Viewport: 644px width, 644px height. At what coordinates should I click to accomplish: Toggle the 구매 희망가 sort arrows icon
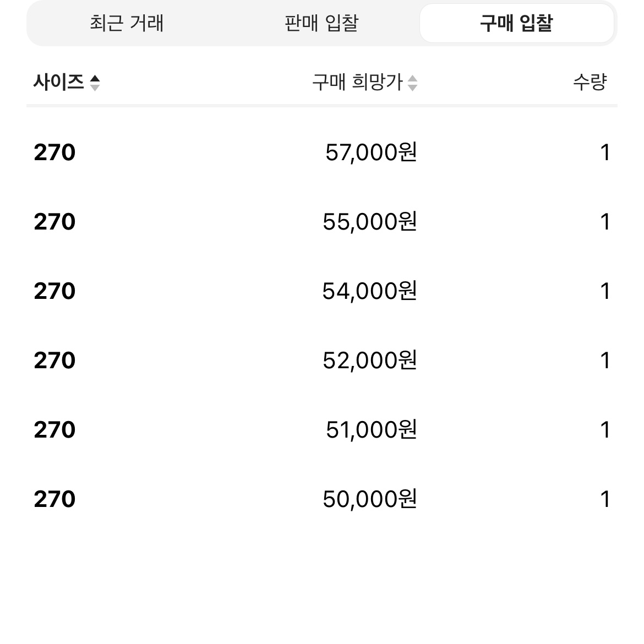pyautogui.click(x=412, y=83)
